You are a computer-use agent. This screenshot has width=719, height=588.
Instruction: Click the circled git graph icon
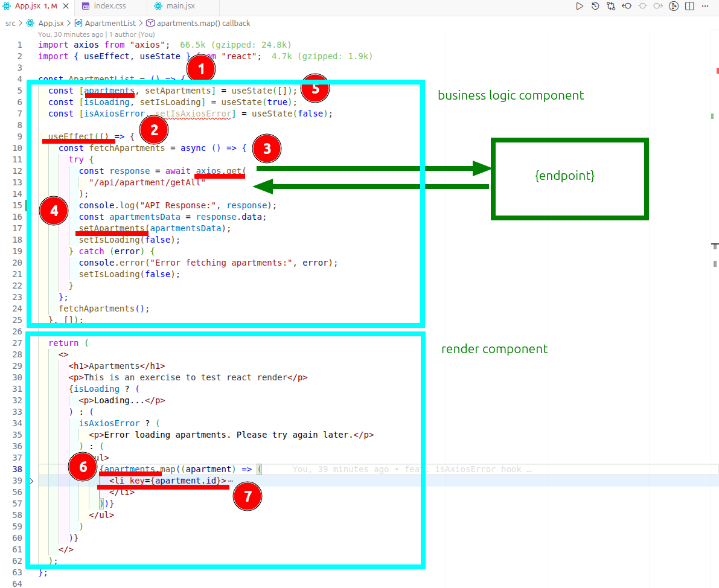tap(674, 6)
